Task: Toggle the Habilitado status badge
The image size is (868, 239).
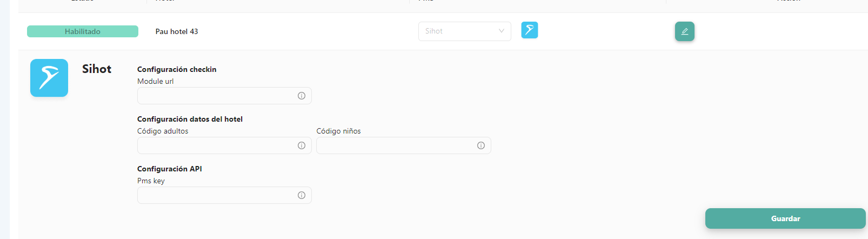Action: point(83,31)
